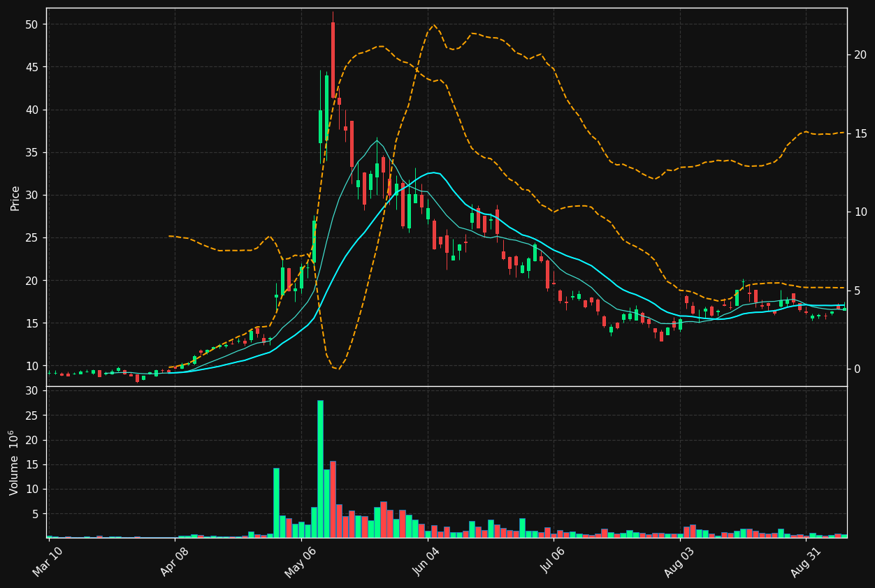Click the 30 tick on Volume axis
The height and width of the screenshot is (588, 875).
(31, 391)
